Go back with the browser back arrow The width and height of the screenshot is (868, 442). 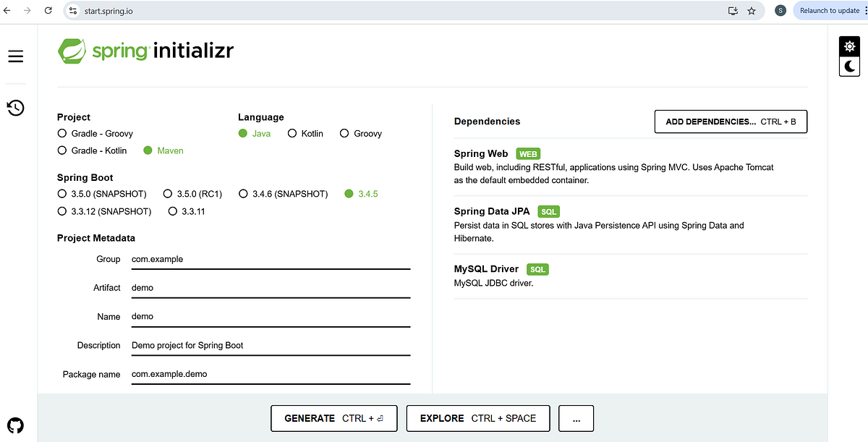[8, 11]
